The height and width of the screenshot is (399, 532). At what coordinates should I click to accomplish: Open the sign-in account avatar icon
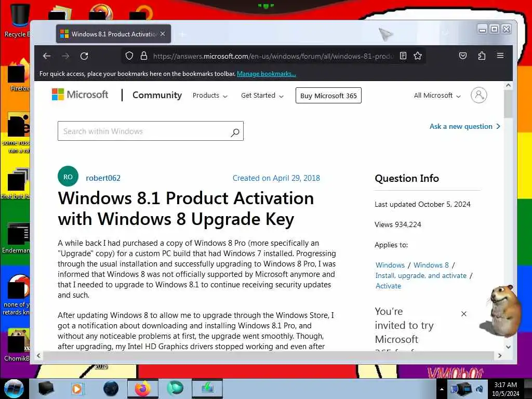pyautogui.click(x=478, y=95)
